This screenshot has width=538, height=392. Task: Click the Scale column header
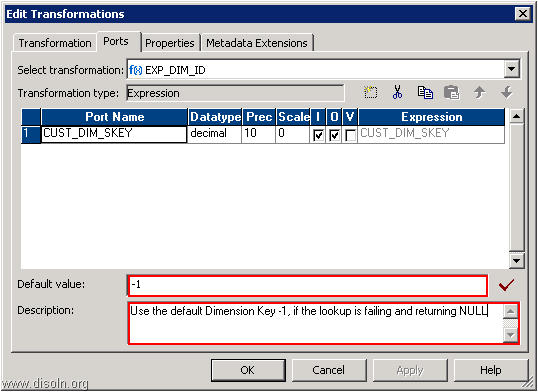293,117
